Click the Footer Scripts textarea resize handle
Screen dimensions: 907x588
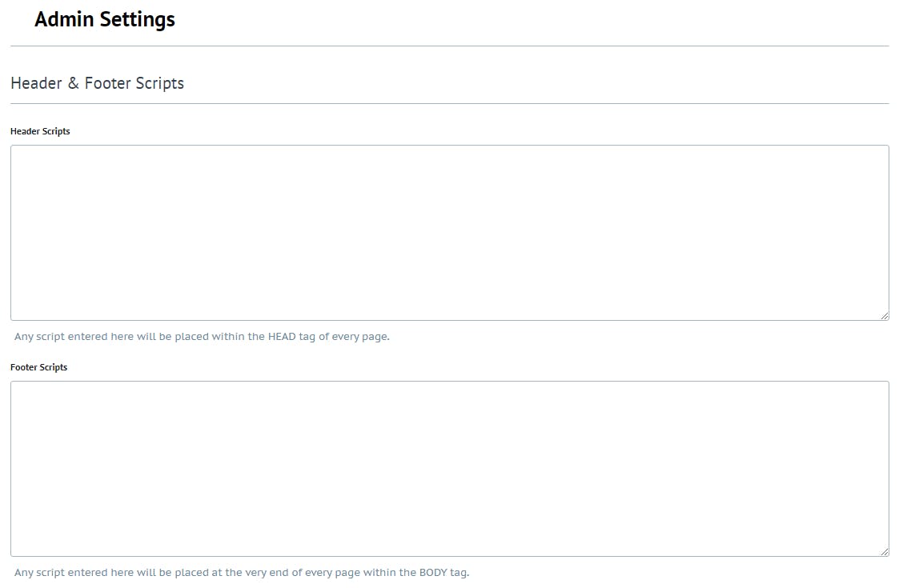(x=885, y=552)
